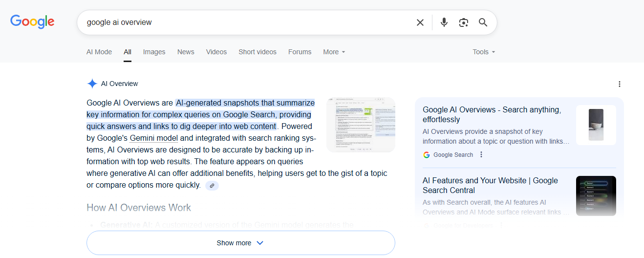Click the magnifying glass search icon
Image resolution: width=644 pixels, height=258 pixels.
click(483, 22)
